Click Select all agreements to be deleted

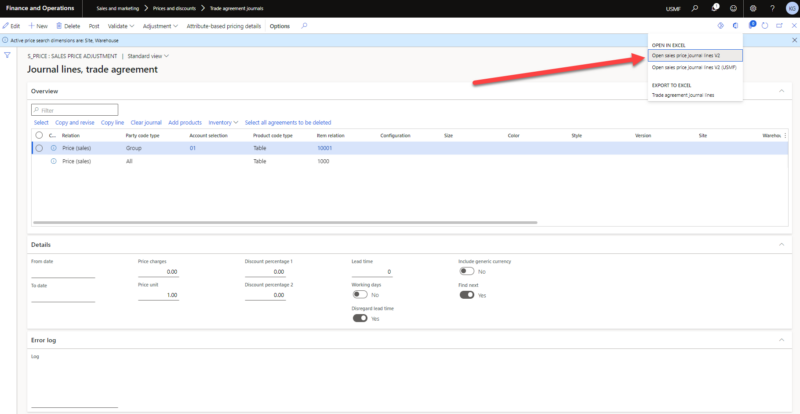(287, 122)
